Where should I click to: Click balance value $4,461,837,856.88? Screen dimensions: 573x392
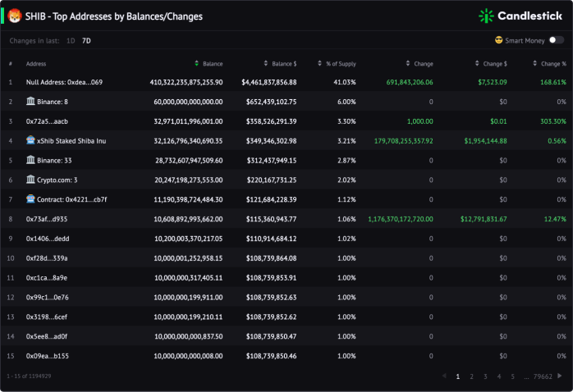pos(269,82)
